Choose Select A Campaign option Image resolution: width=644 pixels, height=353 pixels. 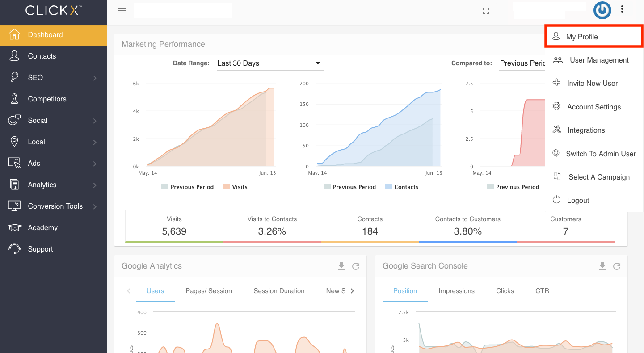[594, 177]
